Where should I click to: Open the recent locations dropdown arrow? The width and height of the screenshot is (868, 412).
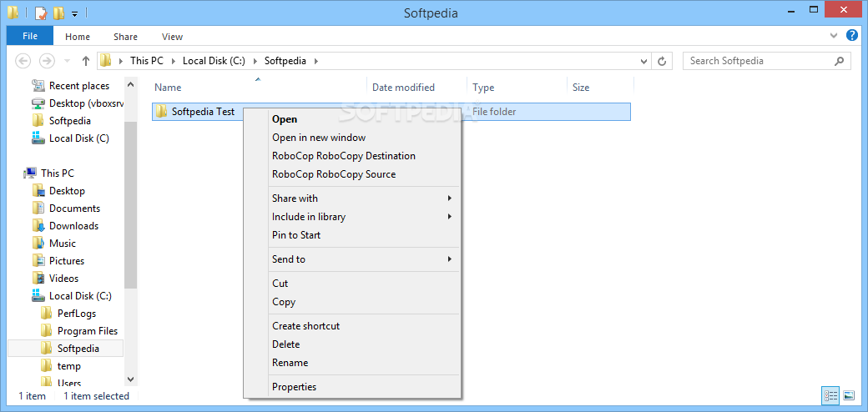tap(67, 61)
